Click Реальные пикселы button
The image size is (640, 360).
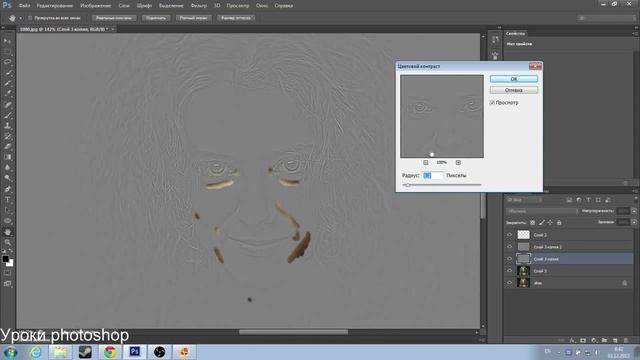(x=114, y=18)
